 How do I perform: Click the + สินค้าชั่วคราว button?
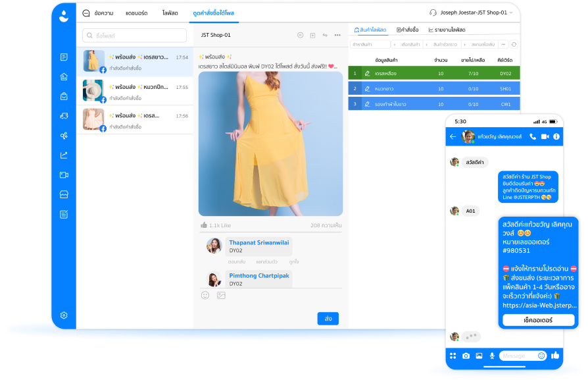pos(441,44)
